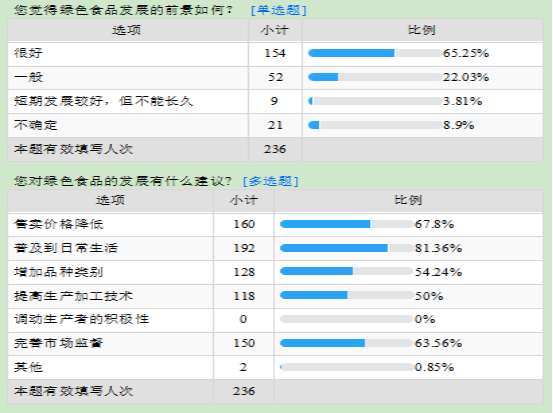Click the 单选题 label link

279,10
